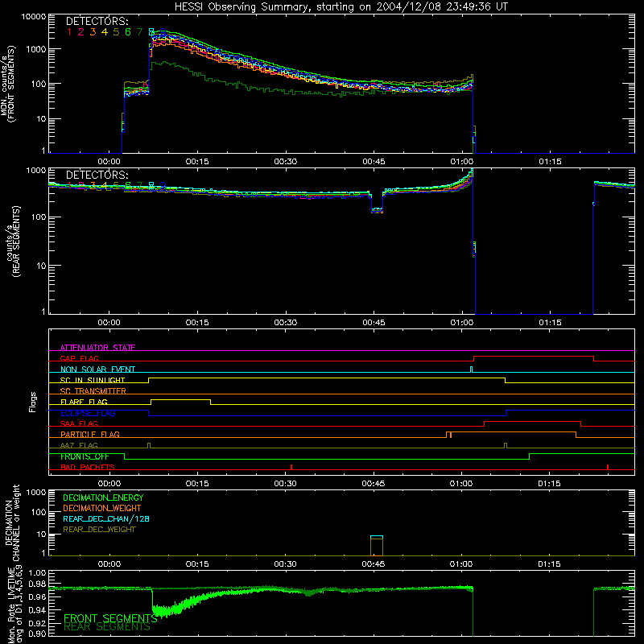Select red detector 1 in the front segments legend
This screenshot has height=644, width=644.
69,32
